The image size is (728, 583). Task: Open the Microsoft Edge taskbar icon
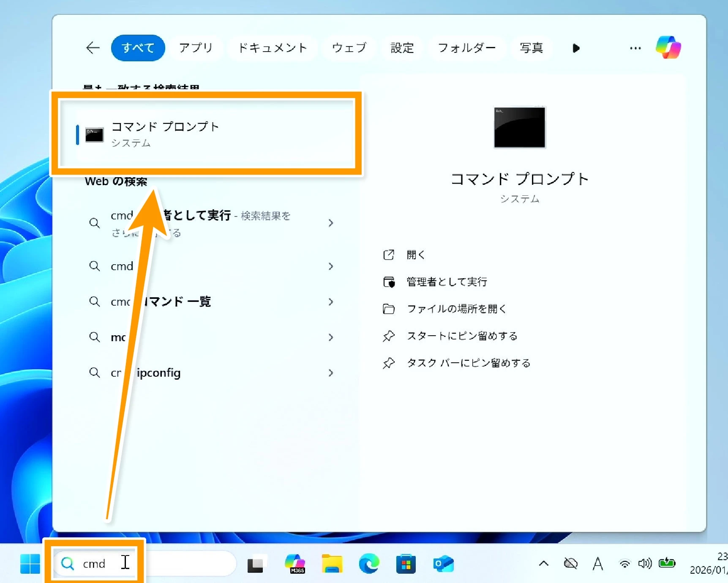(x=368, y=564)
